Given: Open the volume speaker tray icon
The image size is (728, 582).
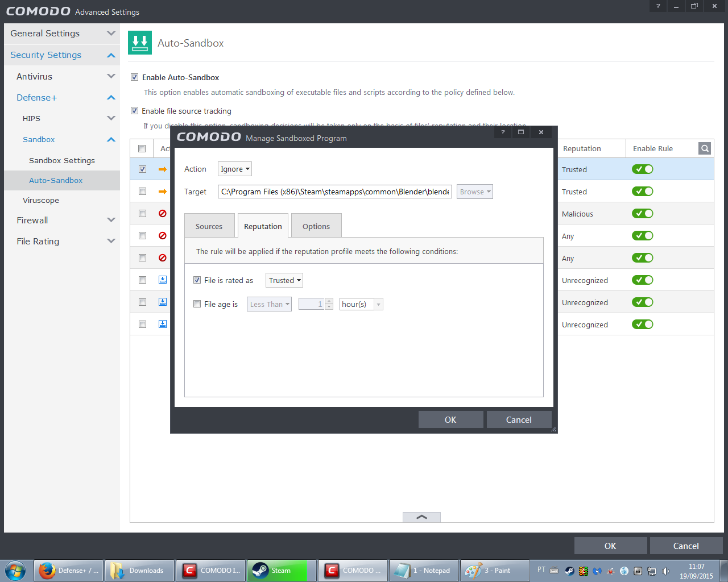Looking at the screenshot, I should click(x=665, y=571).
